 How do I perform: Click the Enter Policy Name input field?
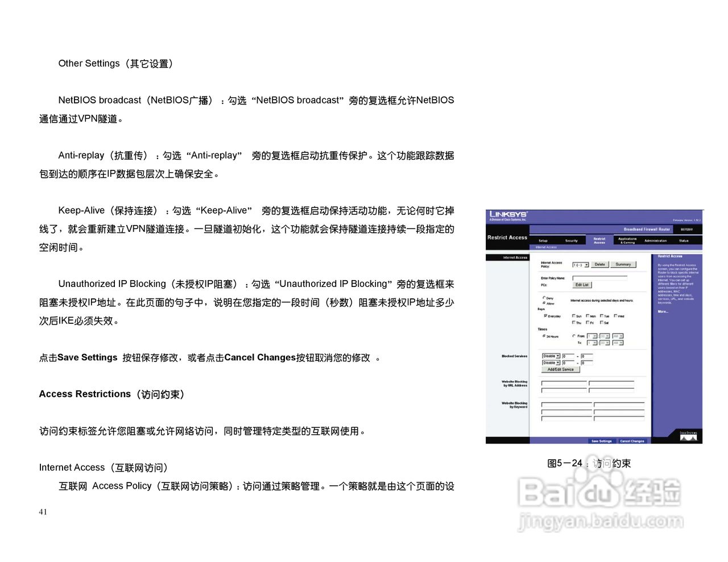coord(599,278)
